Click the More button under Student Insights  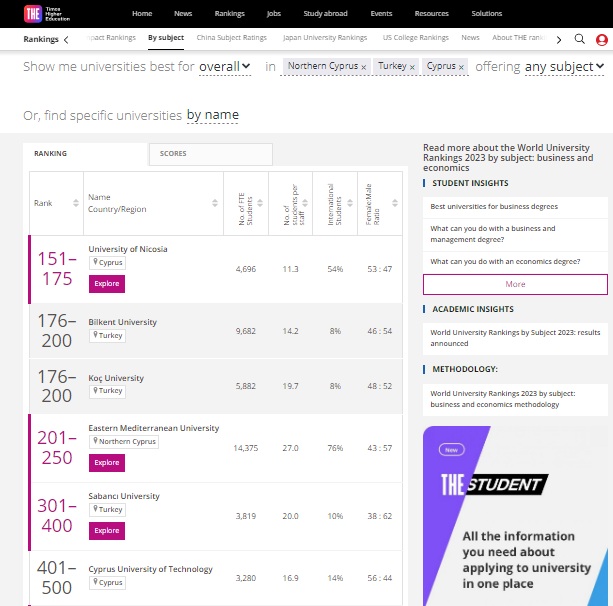coord(515,284)
